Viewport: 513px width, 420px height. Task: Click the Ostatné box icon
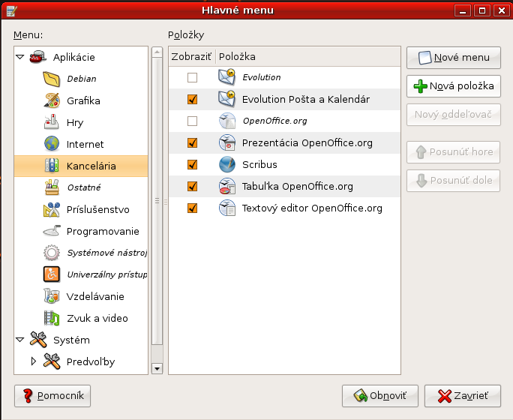coord(52,187)
